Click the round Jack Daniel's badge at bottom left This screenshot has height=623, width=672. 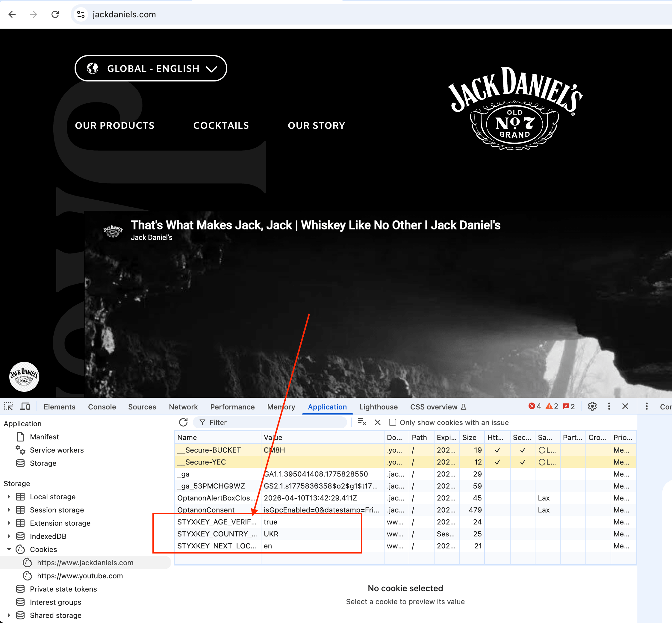click(x=24, y=377)
